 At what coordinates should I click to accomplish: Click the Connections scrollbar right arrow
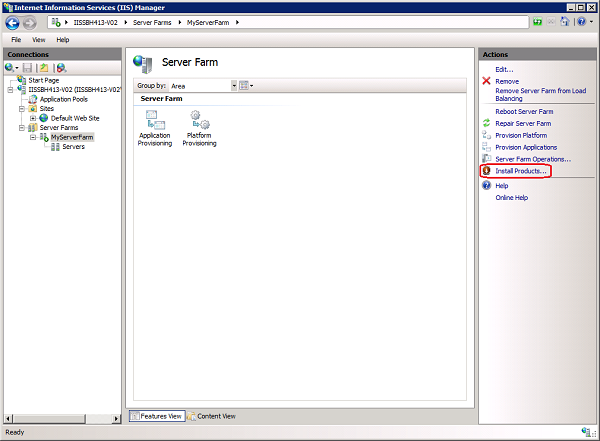coord(116,418)
